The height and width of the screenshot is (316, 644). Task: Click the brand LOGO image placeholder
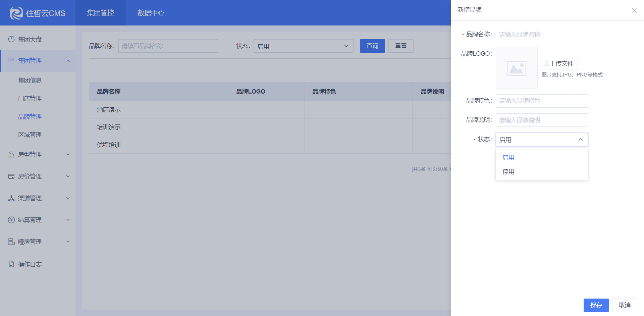point(517,68)
